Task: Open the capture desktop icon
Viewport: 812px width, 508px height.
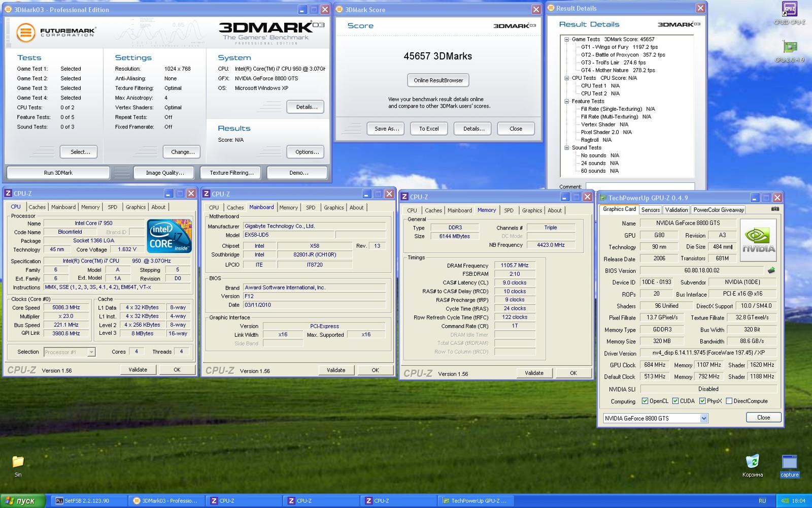Action: tap(789, 465)
